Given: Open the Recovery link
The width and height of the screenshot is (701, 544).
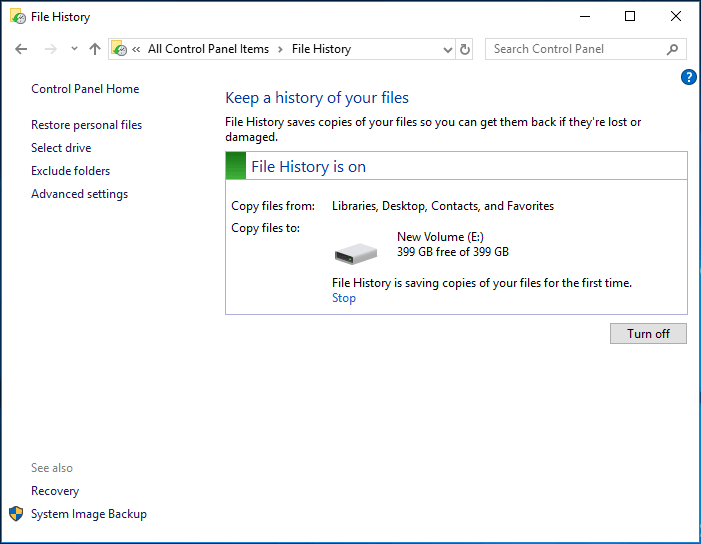Looking at the screenshot, I should [x=55, y=491].
